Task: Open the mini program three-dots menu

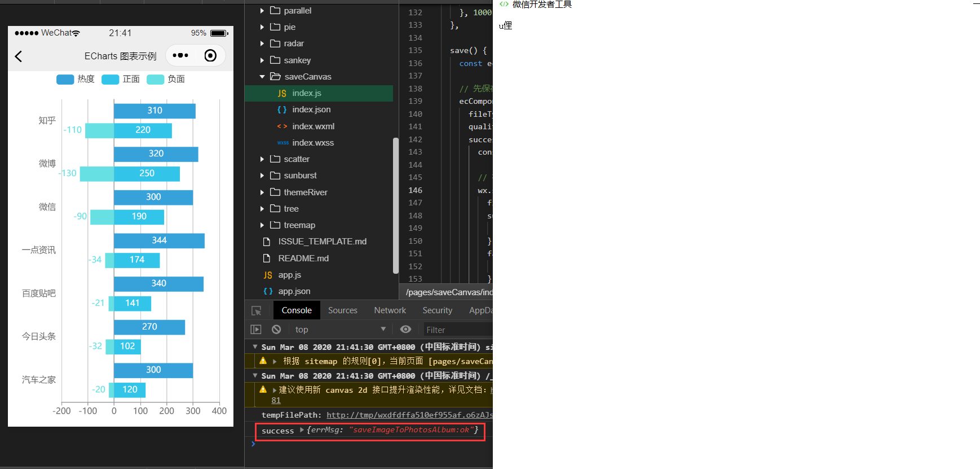Action: pos(180,55)
